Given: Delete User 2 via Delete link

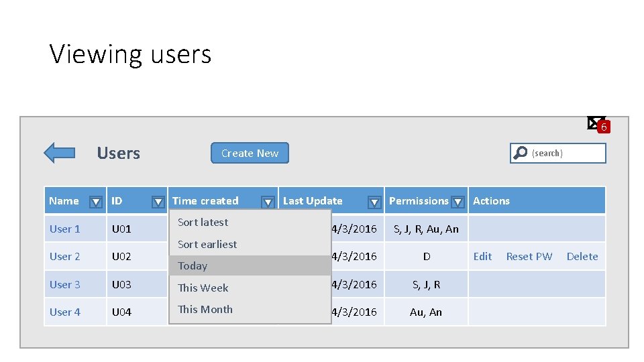Looking at the screenshot, I should 582,257.
